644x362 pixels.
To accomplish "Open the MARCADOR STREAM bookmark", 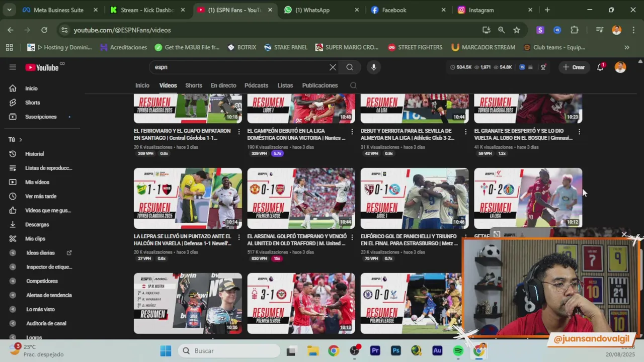I will (x=483, y=47).
